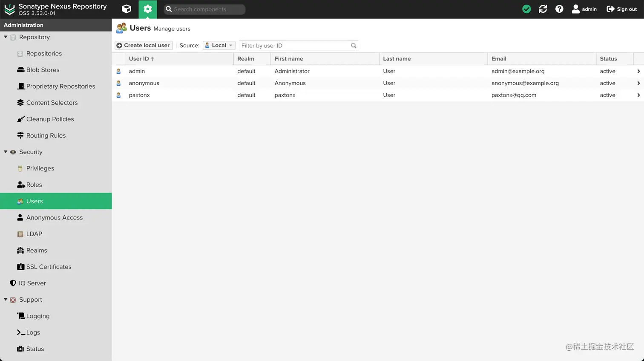Open the Source Local dropdown
This screenshot has width=644, height=361.
click(x=219, y=45)
